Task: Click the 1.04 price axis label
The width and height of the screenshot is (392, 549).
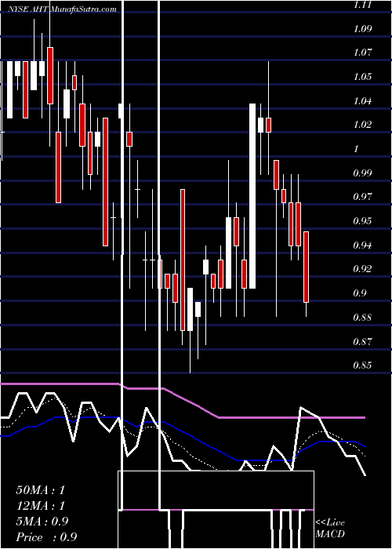Action: click(362, 101)
